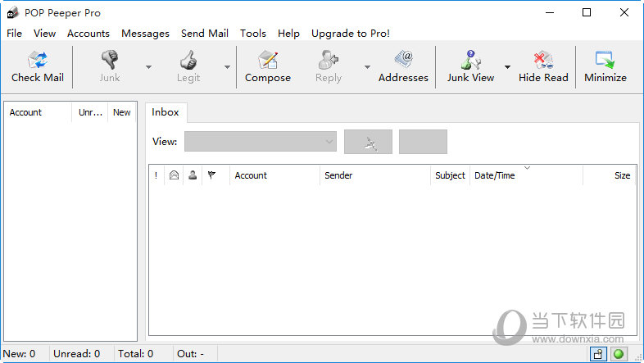The image size is (644, 363).
Task: Click the disabled view edit button with pin icon
Action: click(368, 142)
